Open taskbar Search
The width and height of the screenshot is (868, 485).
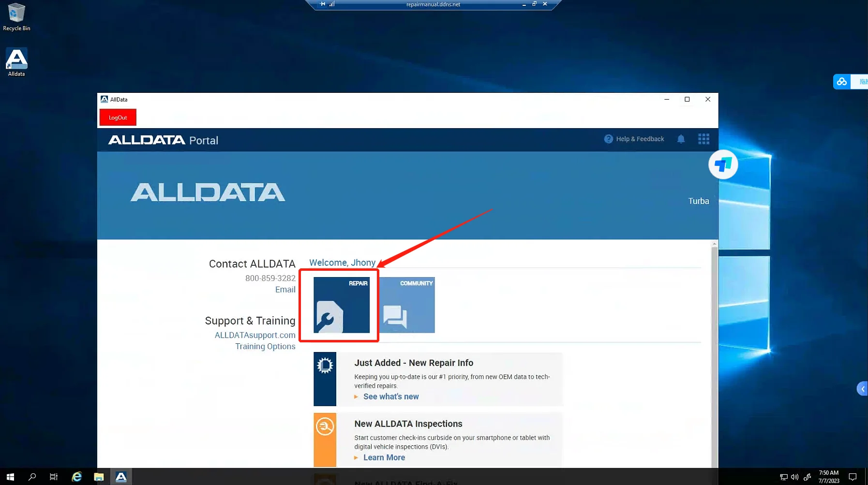click(x=32, y=477)
